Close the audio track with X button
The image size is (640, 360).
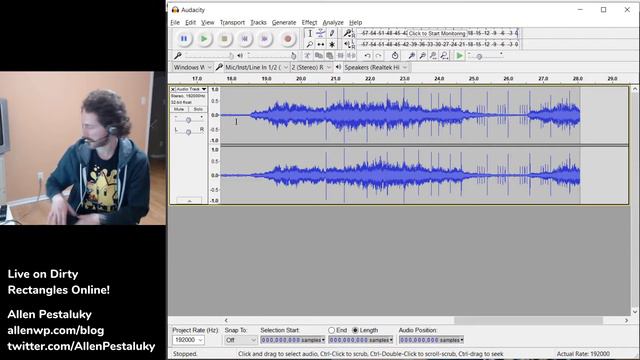point(173,89)
